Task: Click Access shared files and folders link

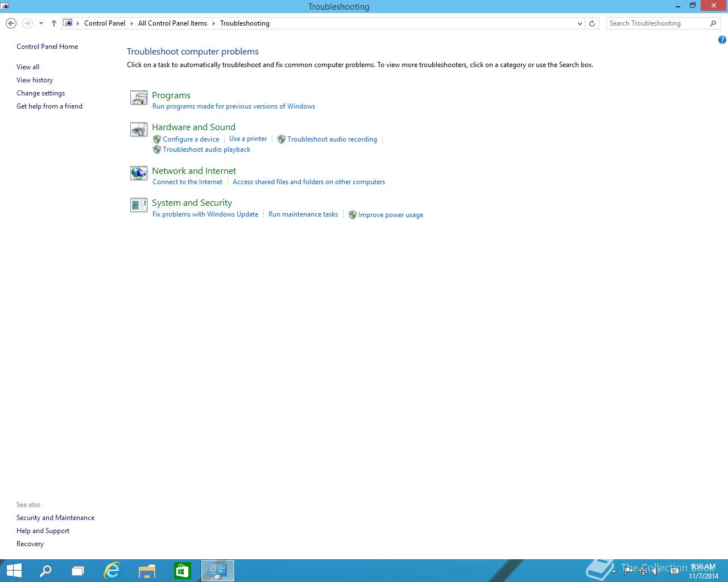Action: tap(309, 182)
